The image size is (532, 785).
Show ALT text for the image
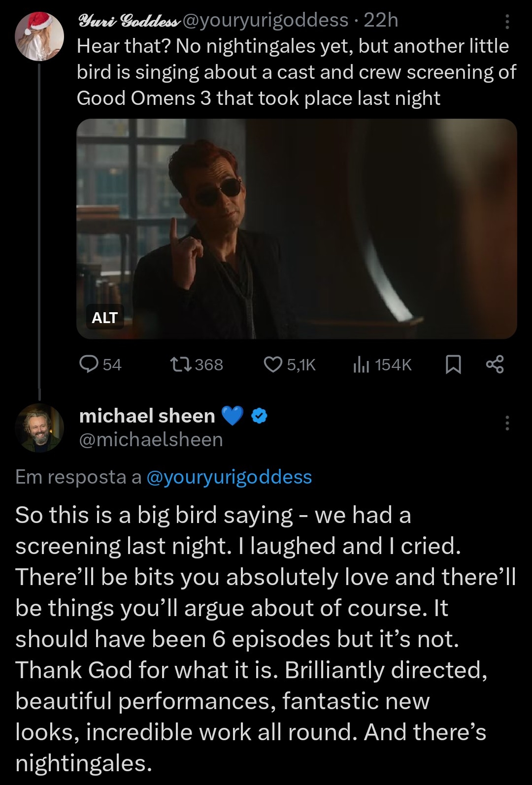104,318
